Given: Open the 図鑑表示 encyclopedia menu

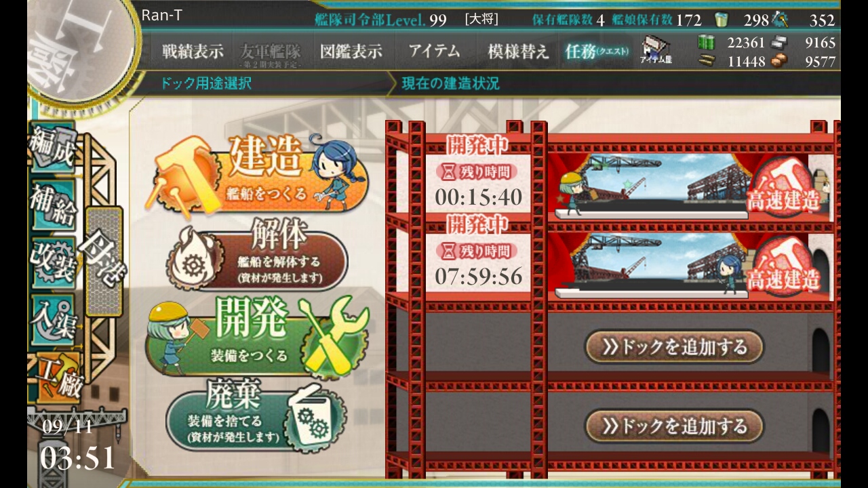Looking at the screenshot, I should (x=351, y=52).
